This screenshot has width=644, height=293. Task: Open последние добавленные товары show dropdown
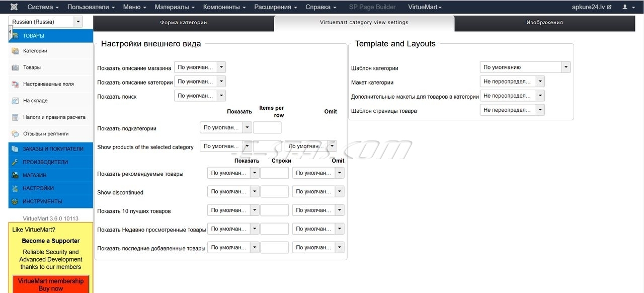tap(233, 247)
